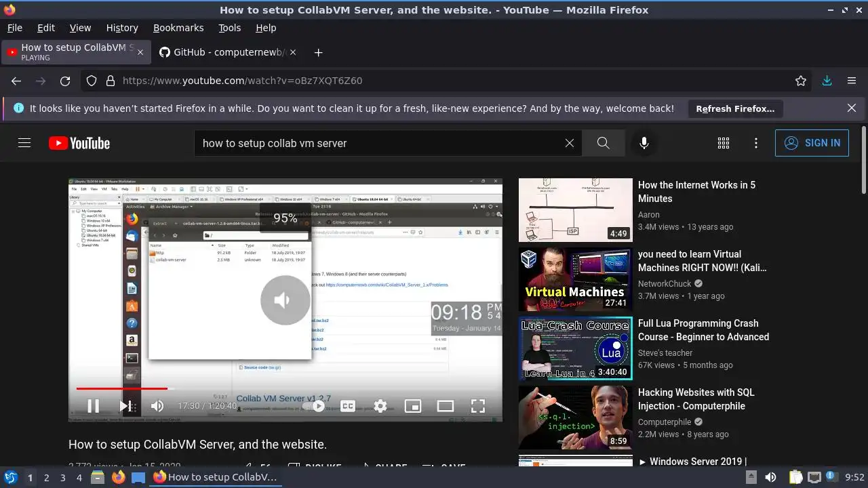Toggle the autoplay switch in player
Image resolution: width=868 pixels, height=488 pixels.
click(x=314, y=406)
